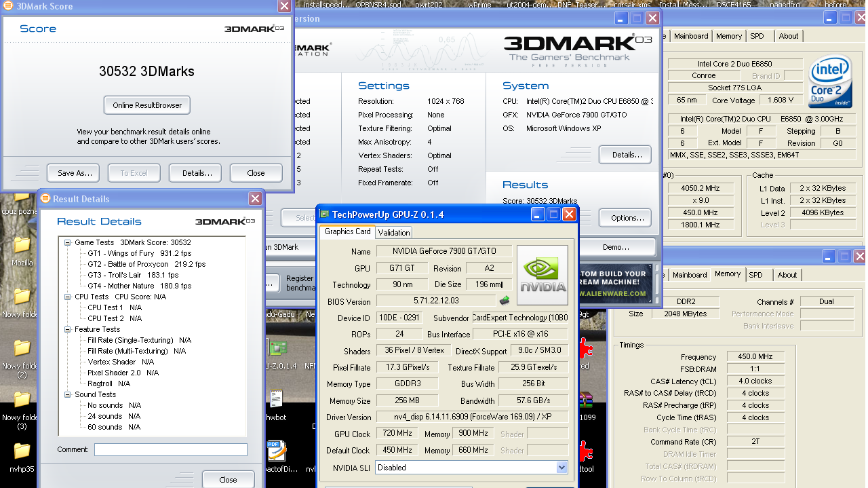Click the Driver Version field in GPU-Z
Image resolution: width=868 pixels, height=488 pixels.
click(472, 417)
